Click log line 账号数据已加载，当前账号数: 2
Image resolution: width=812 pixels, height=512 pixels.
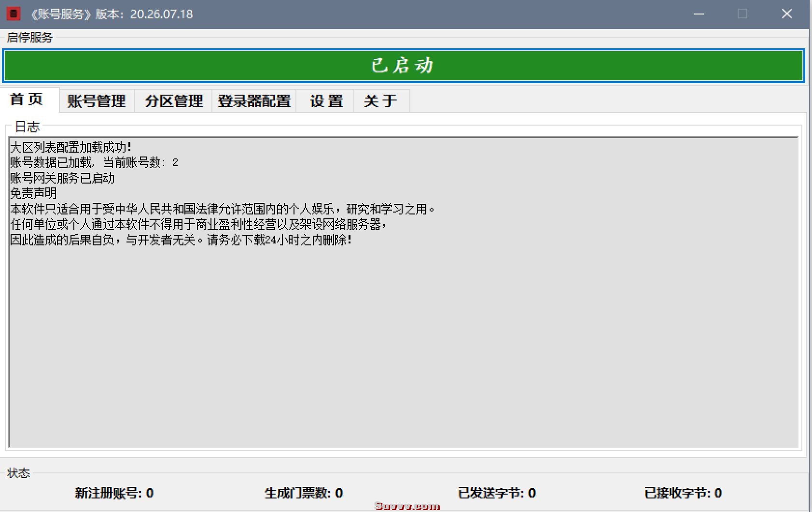click(94, 162)
